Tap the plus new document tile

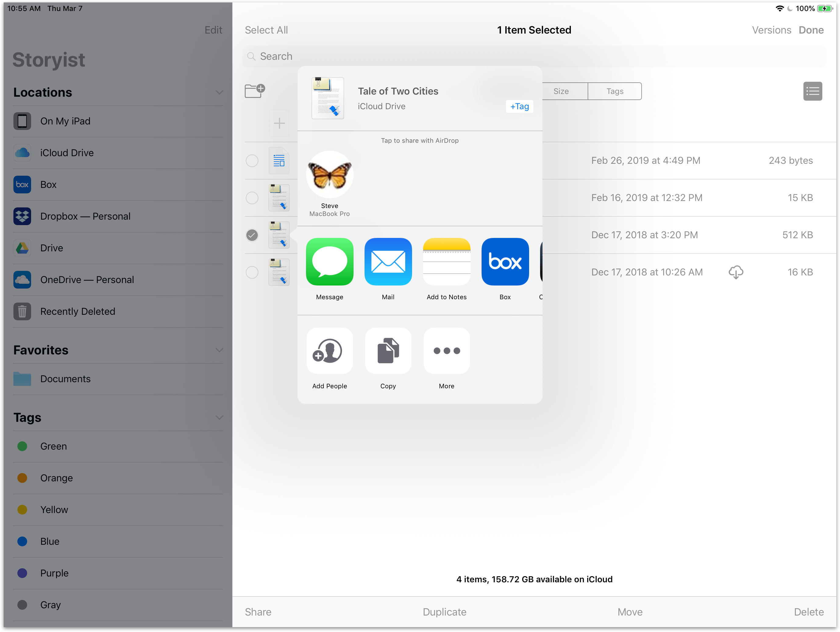coord(279,123)
